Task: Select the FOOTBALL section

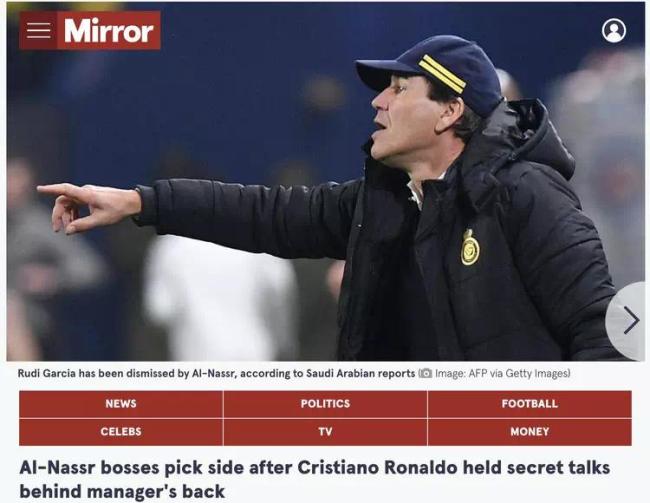Action: coord(529,404)
